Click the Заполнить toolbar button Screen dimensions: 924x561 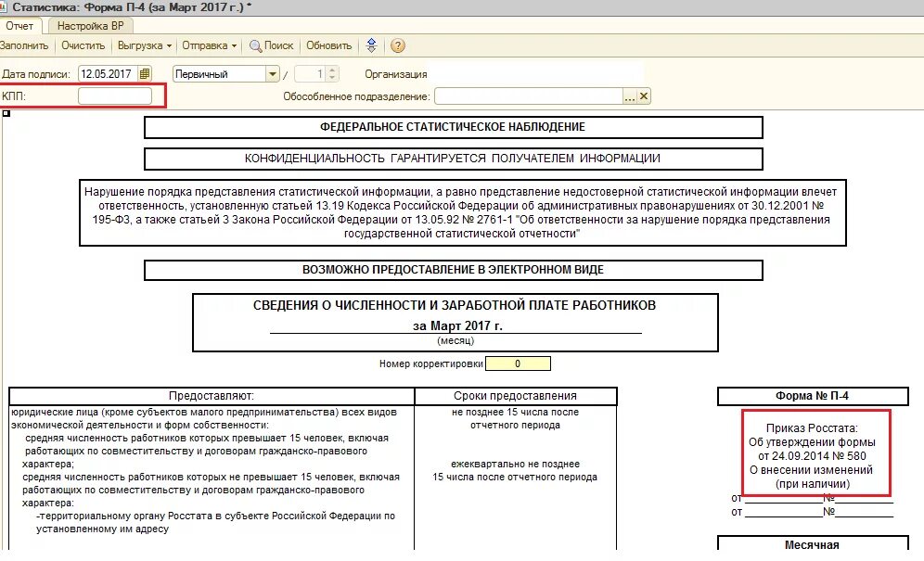point(24,46)
